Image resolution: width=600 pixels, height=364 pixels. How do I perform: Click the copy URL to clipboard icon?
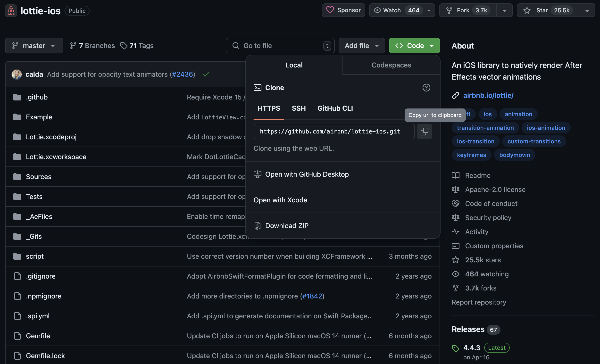[424, 132]
